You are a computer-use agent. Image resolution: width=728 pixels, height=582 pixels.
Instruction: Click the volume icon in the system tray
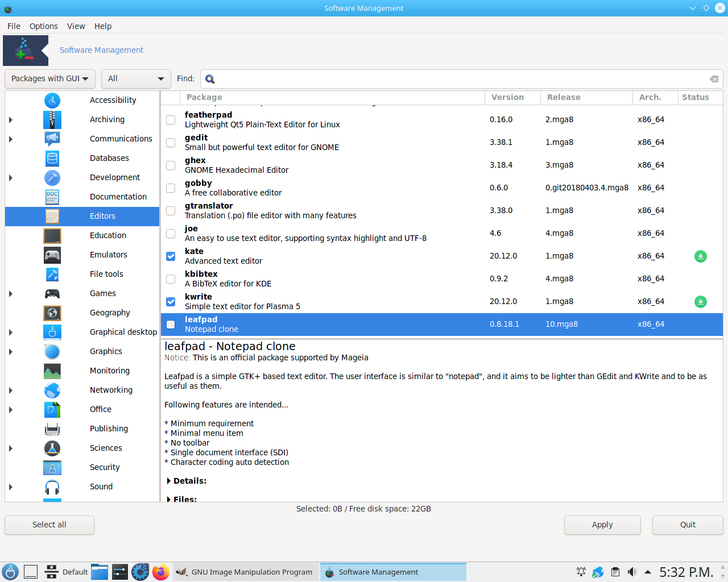point(632,572)
